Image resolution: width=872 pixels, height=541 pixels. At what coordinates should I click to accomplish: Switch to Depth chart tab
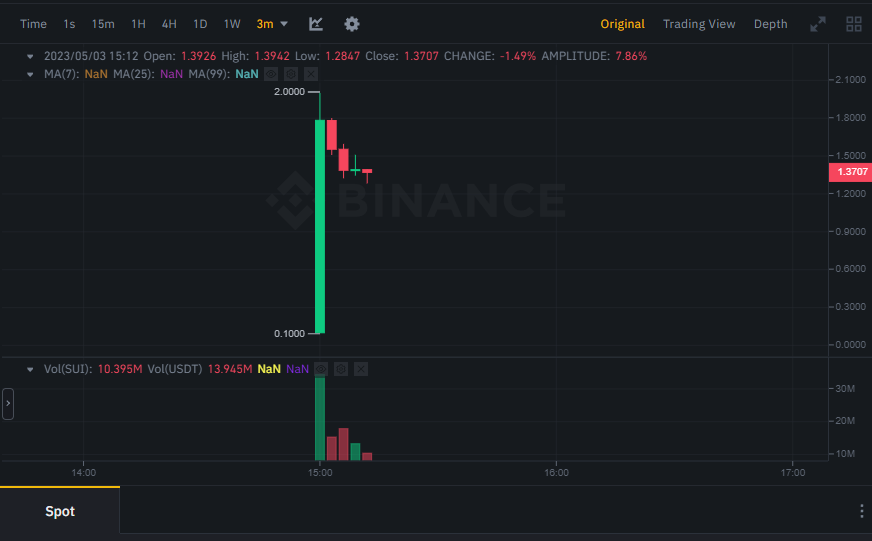point(770,24)
